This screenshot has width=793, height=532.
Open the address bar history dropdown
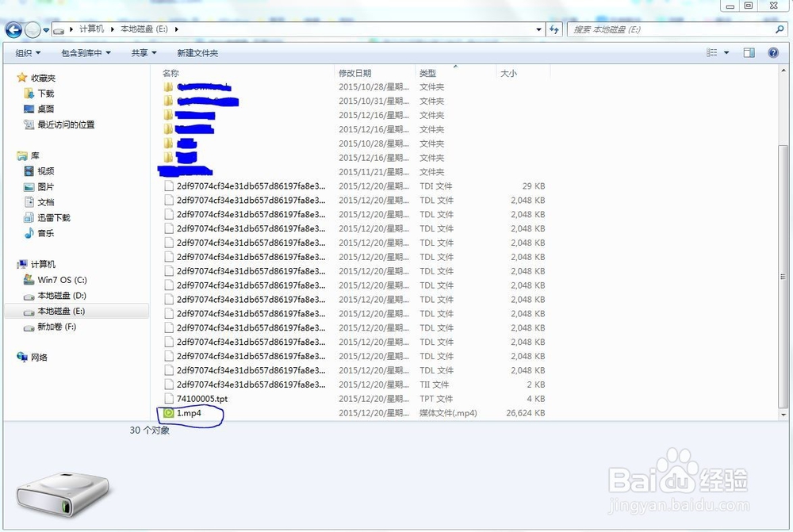click(x=538, y=29)
